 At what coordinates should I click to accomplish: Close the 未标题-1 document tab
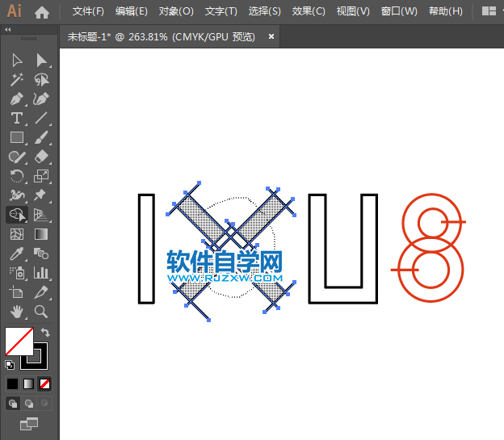point(271,36)
